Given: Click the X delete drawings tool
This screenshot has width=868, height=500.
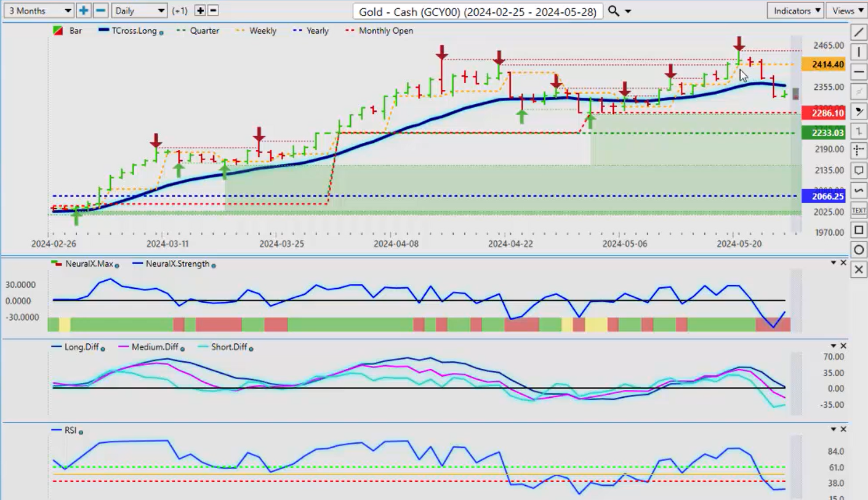Looking at the screenshot, I should click(x=859, y=270).
